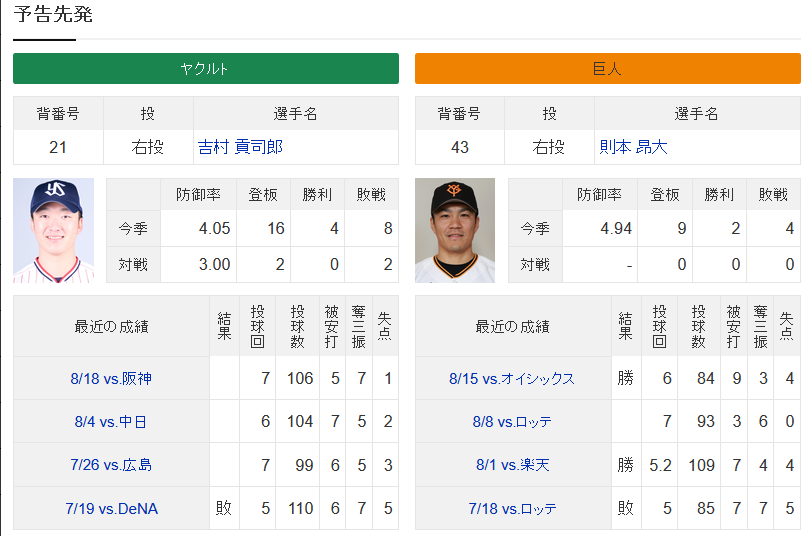Screen dimensions: 808x536
Task: Open the 8/8 vs.ロッテ game link
Action: click(x=512, y=422)
